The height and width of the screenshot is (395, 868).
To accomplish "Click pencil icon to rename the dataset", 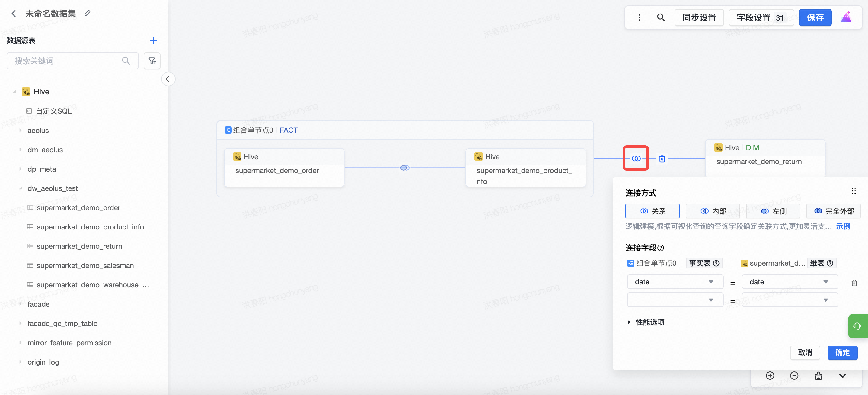I will (x=87, y=14).
